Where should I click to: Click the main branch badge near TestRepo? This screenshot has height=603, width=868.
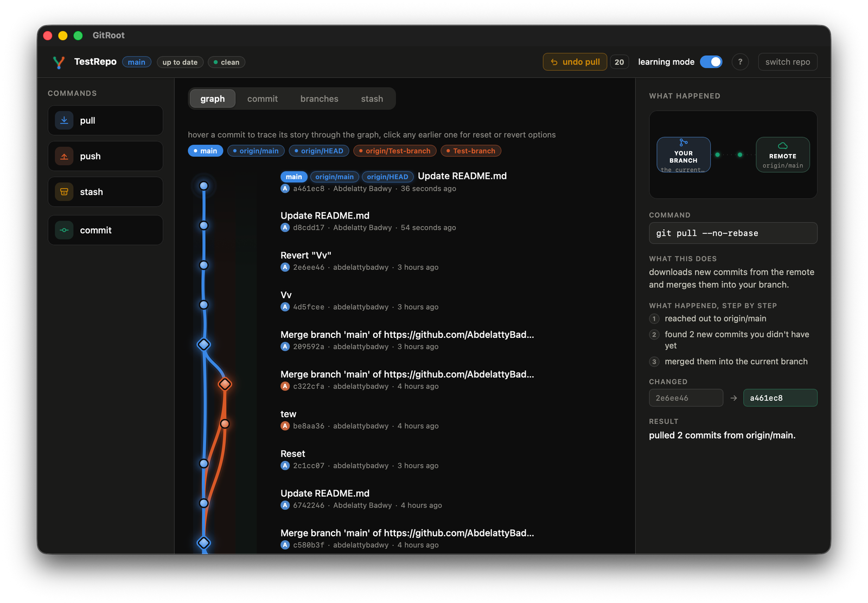[x=137, y=62]
